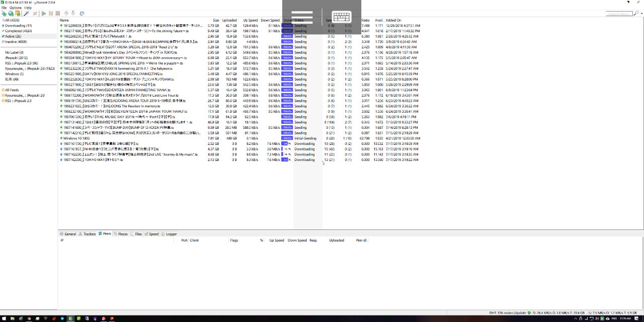Click Add Torrent from URL icon
The image size is (644, 322).
(x=11, y=14)
